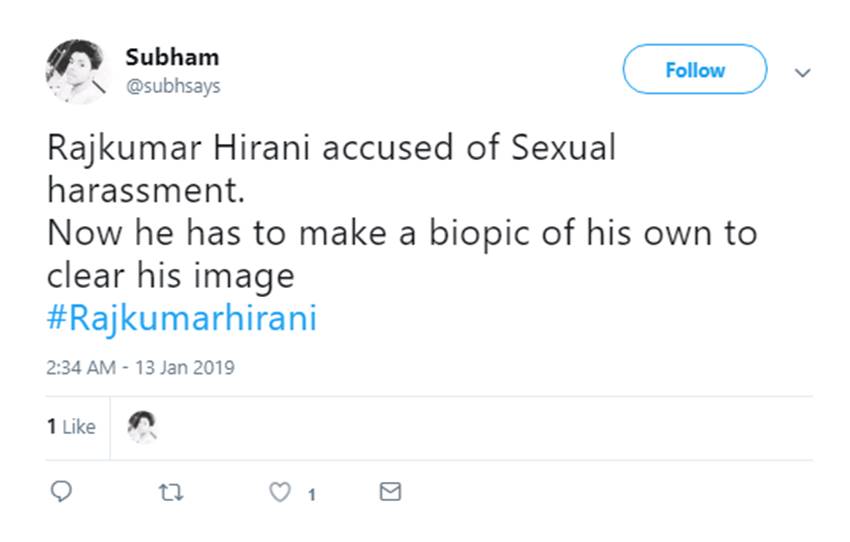Reply to the tweet via speech bubble icon
Image resolution: width=850 pixels, height=542 pixels.
pyautogui.click(x=61, y=492)
